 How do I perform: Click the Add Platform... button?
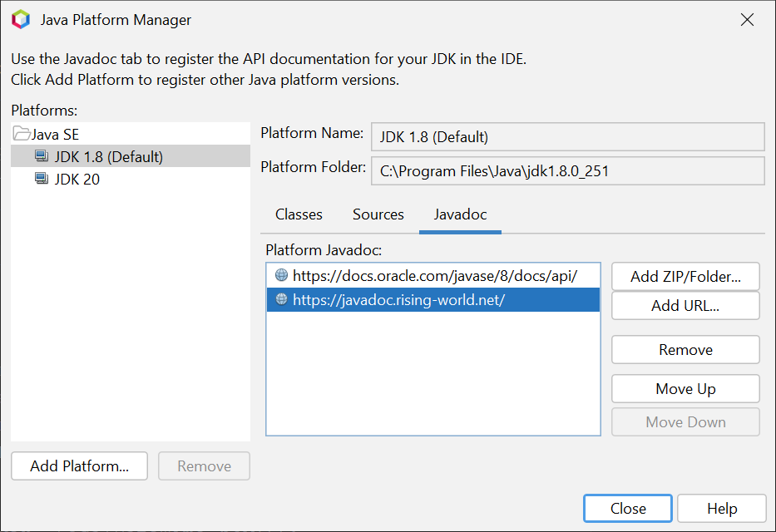pyautogui.click(x=79, y=466)
